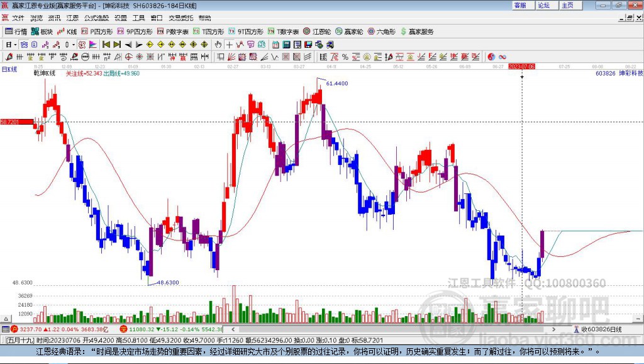Open the P数字表 tool
Viewport: 644px width, 364px height.
coord(172,31)
